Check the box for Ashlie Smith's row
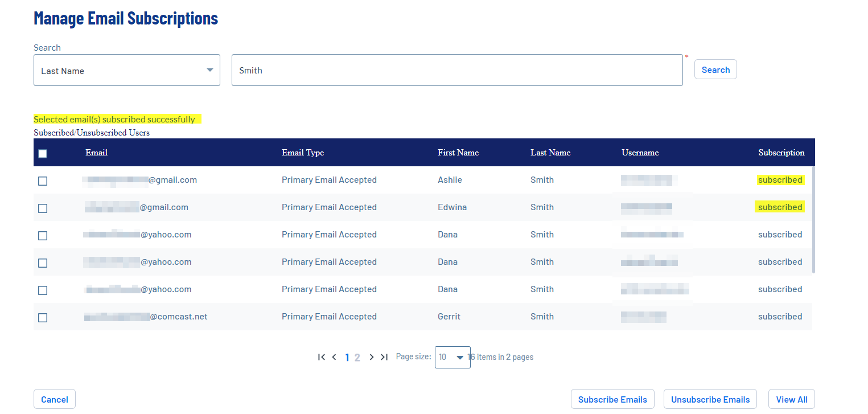Viewport: 868px width, 414px height. click(x=43, y=181)
